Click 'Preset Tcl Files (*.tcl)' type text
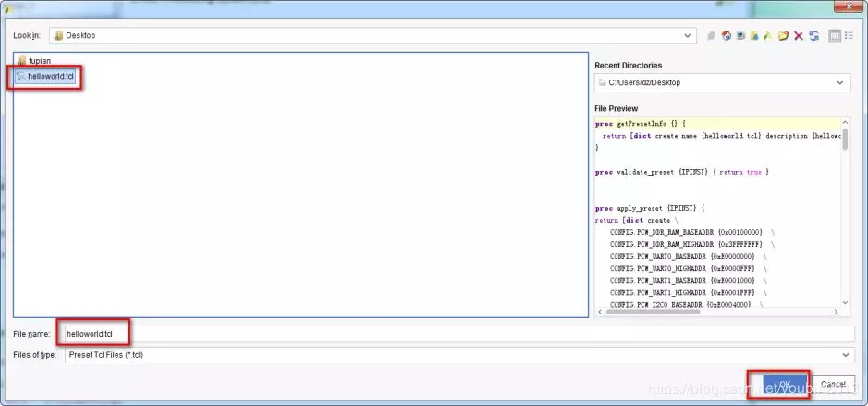This screenshot has height=406, width=868. pos(106,355)
